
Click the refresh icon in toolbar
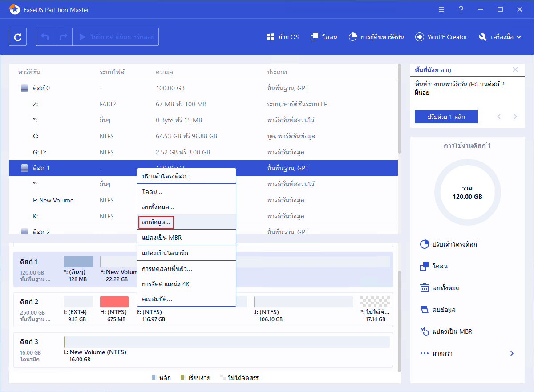(18, 37)
